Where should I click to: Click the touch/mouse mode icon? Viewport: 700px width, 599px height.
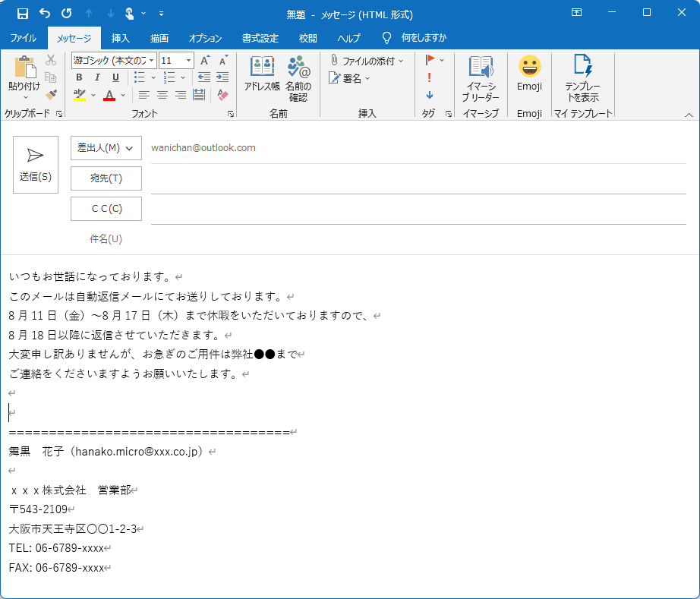coord(130,14)
